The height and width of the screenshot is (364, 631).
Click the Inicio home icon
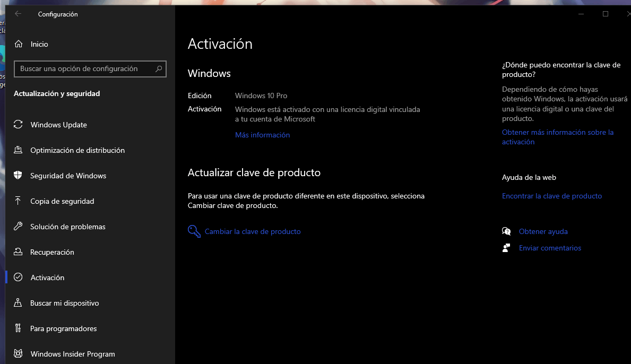[19, 44]
